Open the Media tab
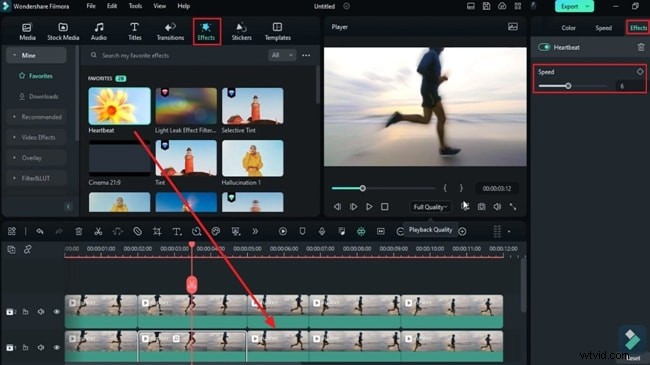Viewport: 650px width, 365px height. pyautogui.click(x=27, y=32)
